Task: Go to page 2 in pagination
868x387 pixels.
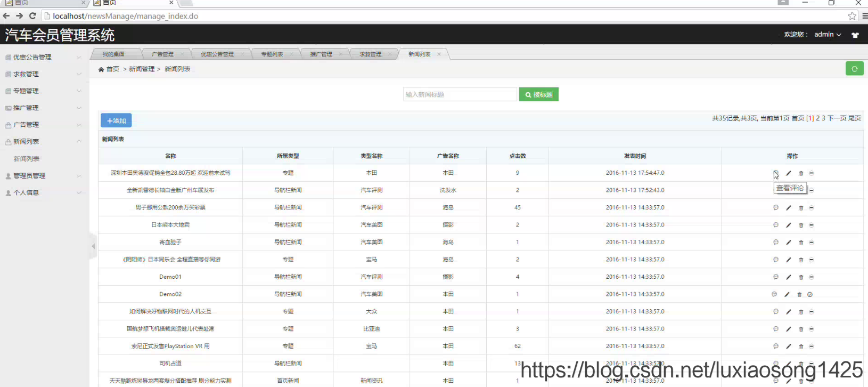Action: click(x=818, y=118)
